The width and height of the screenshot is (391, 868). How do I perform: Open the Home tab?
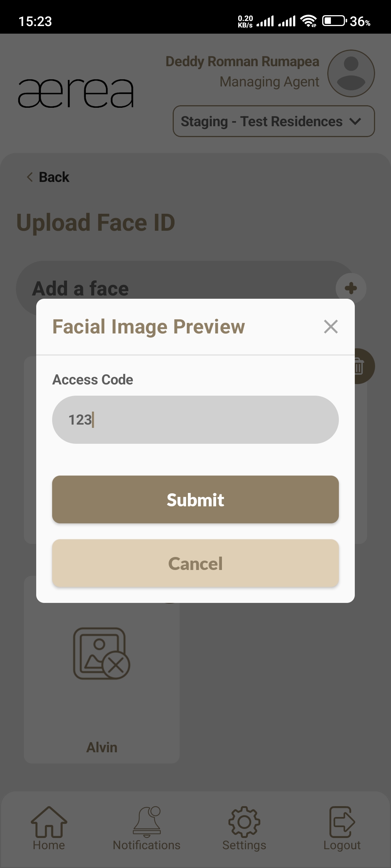49,828
